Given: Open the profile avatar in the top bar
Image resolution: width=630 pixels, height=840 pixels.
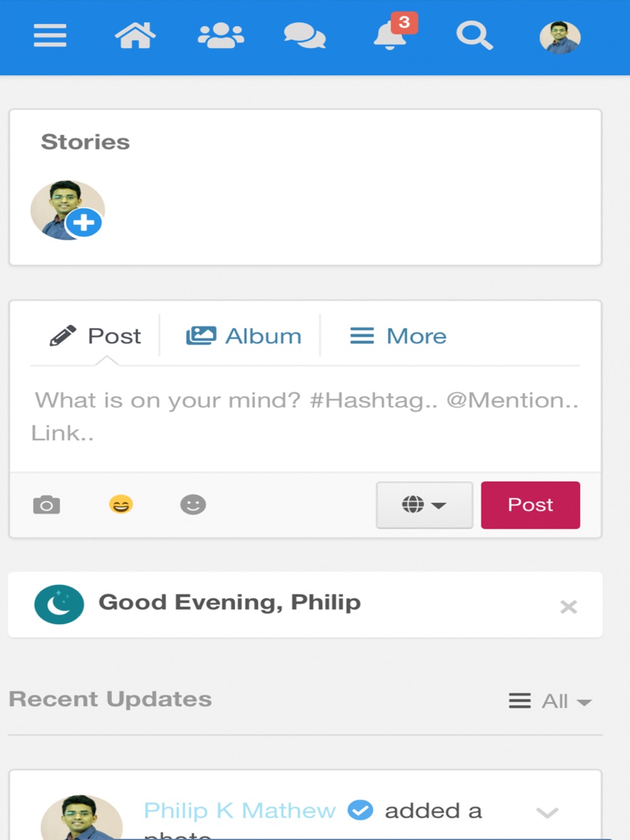Looking at the screenshot, I should click(559, 37).
